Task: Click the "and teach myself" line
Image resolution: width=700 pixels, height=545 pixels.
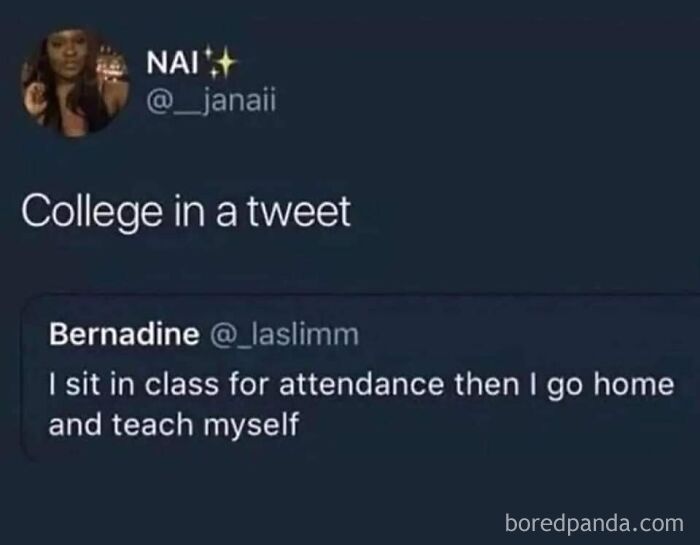Action: (x=174, y=423)
